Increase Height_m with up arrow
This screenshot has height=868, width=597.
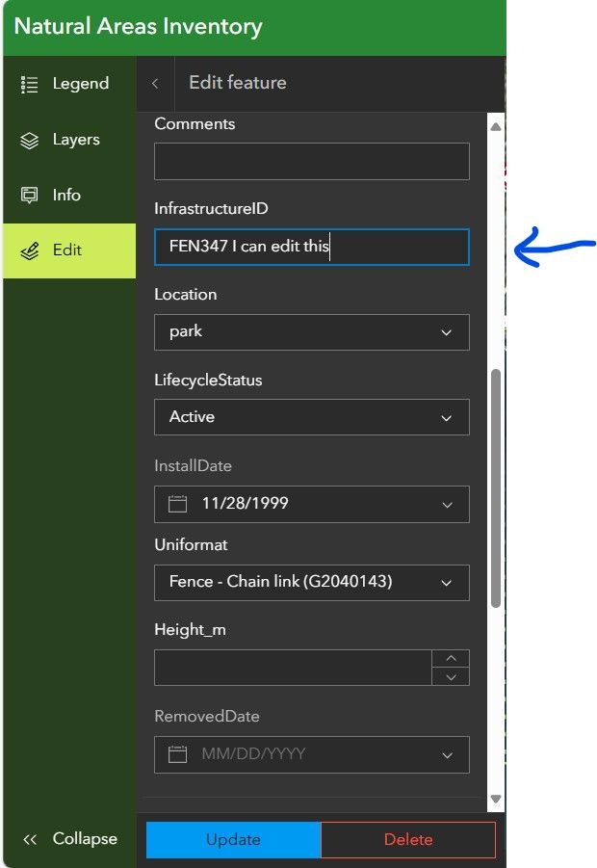point(451,659)
